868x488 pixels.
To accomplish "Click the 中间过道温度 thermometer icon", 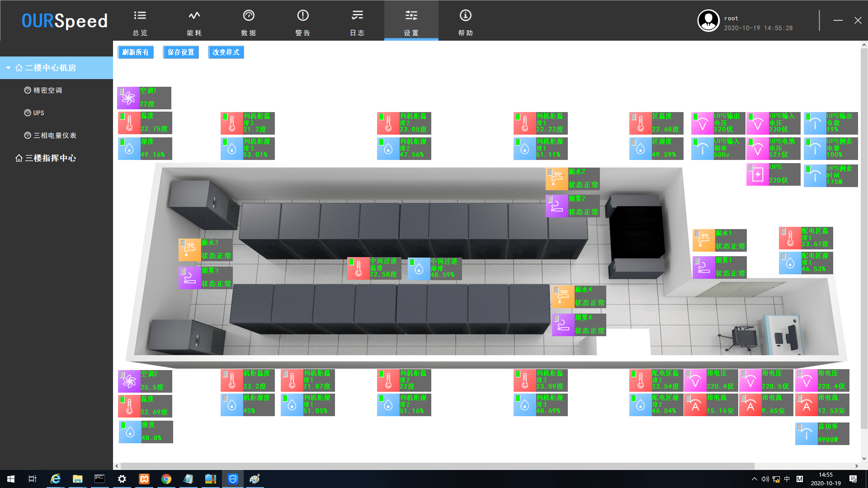I will click(x=359, y=268).
